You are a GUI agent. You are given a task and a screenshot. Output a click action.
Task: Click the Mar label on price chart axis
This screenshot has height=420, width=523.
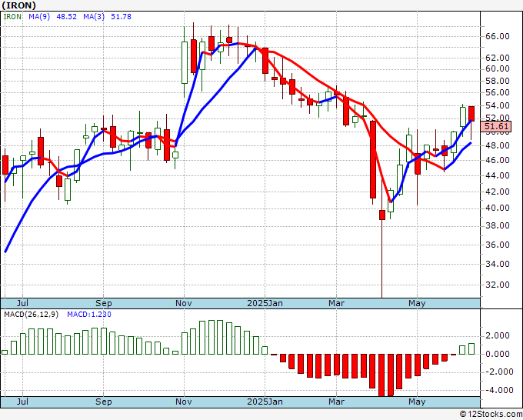pos(336,303)
